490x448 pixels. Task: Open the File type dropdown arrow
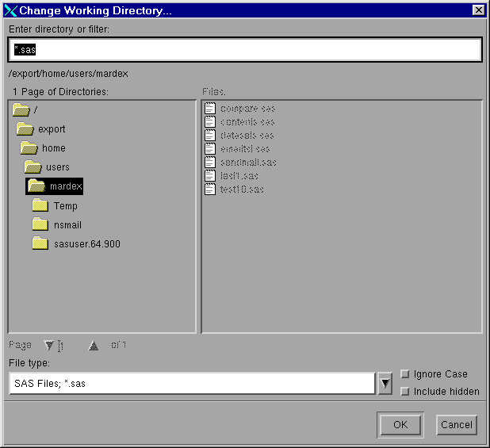[x=385, y=384]
